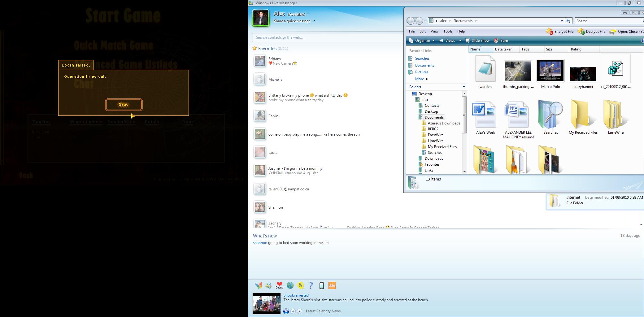
Task: Click the Decrypt File toolbar icon
Action: [x=581, y=32]
